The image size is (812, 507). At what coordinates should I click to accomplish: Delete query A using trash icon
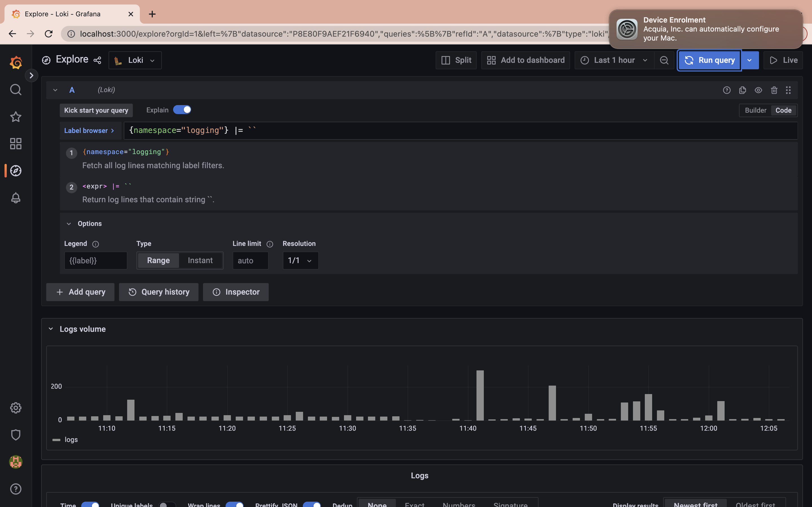coord(774,90)
